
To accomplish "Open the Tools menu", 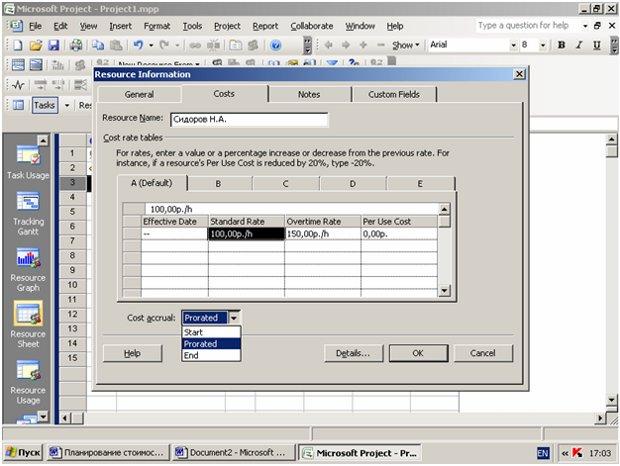I will tap(192, 26).
